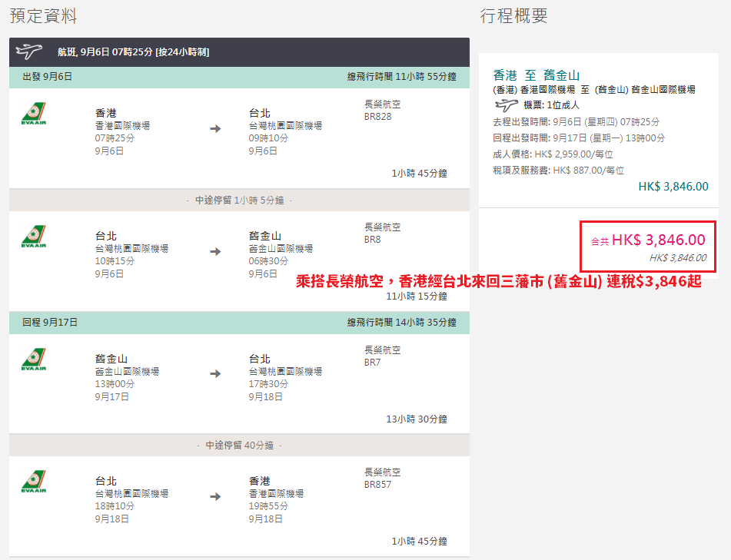
Task: Click the EVA Air logo for flight BR8
Action: point(34,236)
